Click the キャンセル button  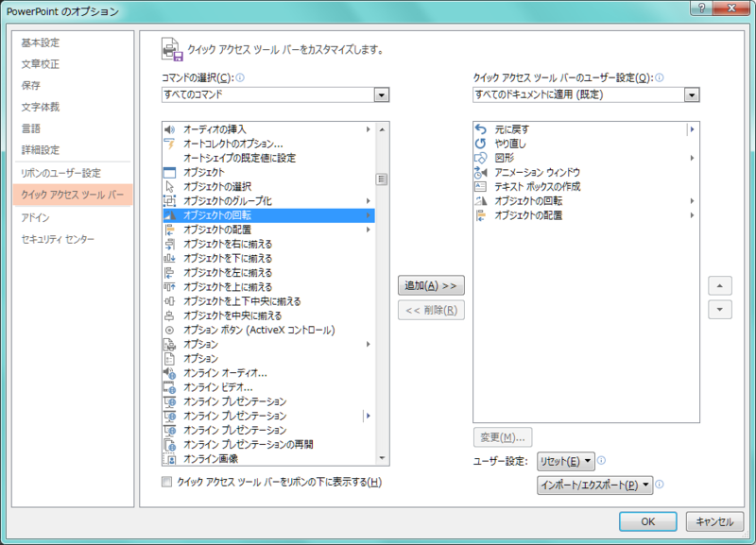point(714,521)
